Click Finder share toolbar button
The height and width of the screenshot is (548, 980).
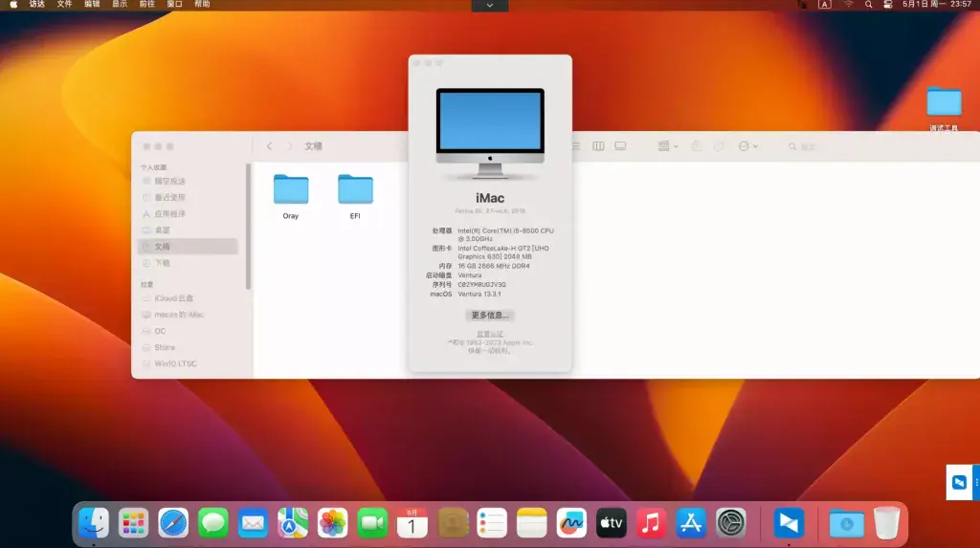697,146
